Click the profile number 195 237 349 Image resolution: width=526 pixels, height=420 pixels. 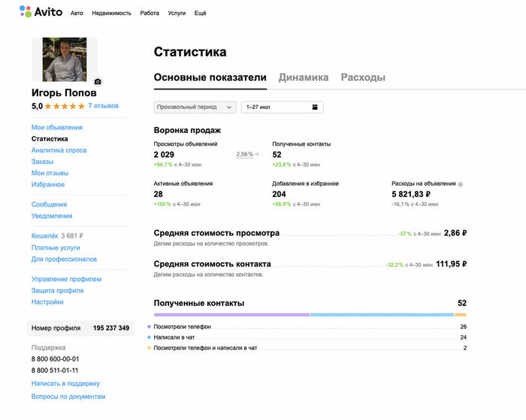[x=111, y=328]
